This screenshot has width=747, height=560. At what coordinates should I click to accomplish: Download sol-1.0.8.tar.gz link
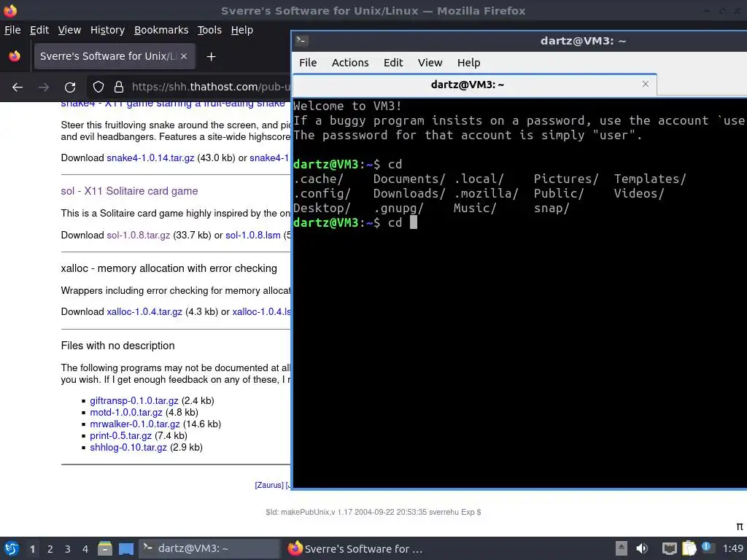point(138,236)
